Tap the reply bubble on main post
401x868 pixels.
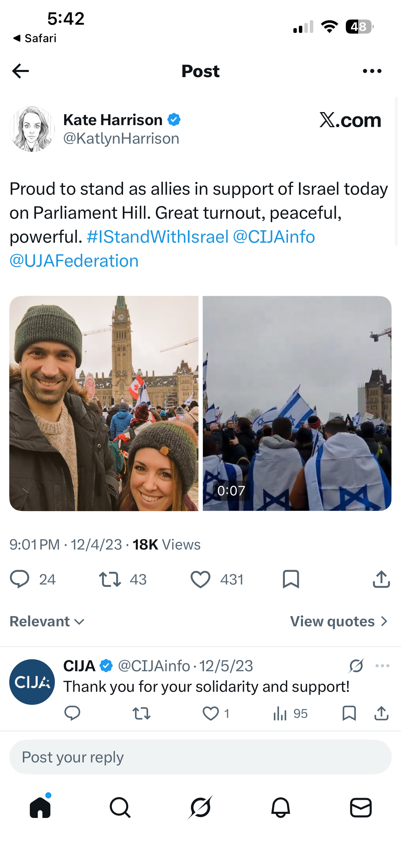click(20, 579)
